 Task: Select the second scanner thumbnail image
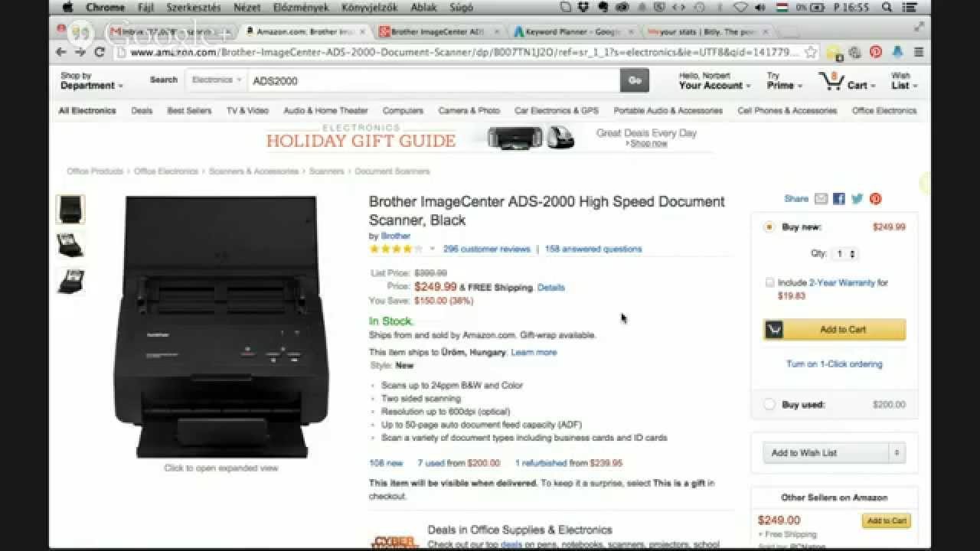click(70, 245)
